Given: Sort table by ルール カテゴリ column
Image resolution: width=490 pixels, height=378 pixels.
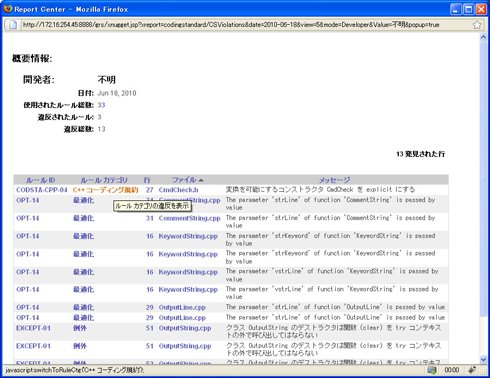Looking at the screenshot, I should point(104,180).
